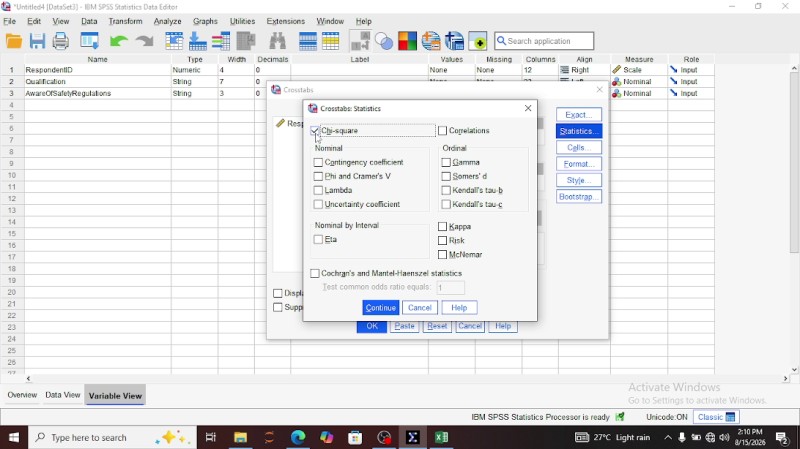The width and height of the screenshot is (800, 449).
Task: Open the Transform menu
Action: (x=126, y=21)
